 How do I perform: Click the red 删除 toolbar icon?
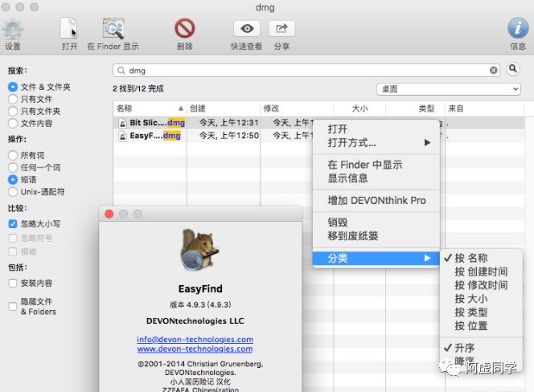[185, 28]
